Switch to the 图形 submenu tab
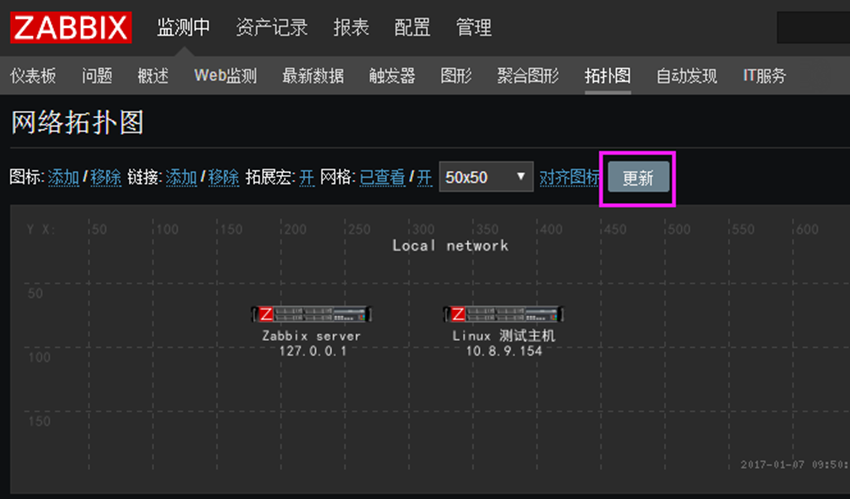The height and width of the screenshot is (499, 850). pos(456,75)
